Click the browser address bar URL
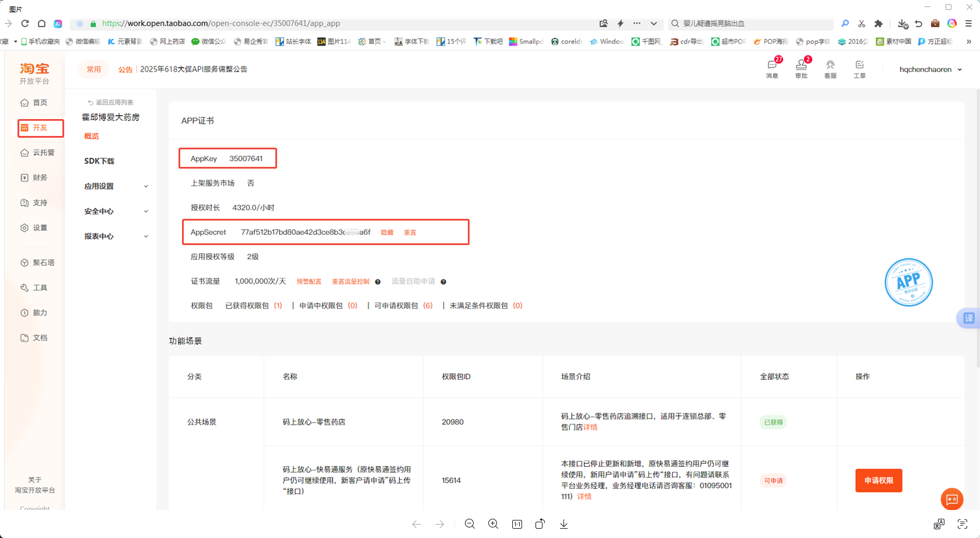The height and width of the screenshot is (538, 980). click(x=221, y=23)
